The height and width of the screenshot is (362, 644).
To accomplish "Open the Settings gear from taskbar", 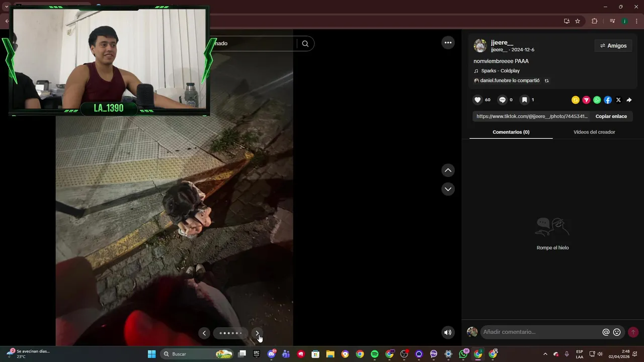I will click(448, 354).
